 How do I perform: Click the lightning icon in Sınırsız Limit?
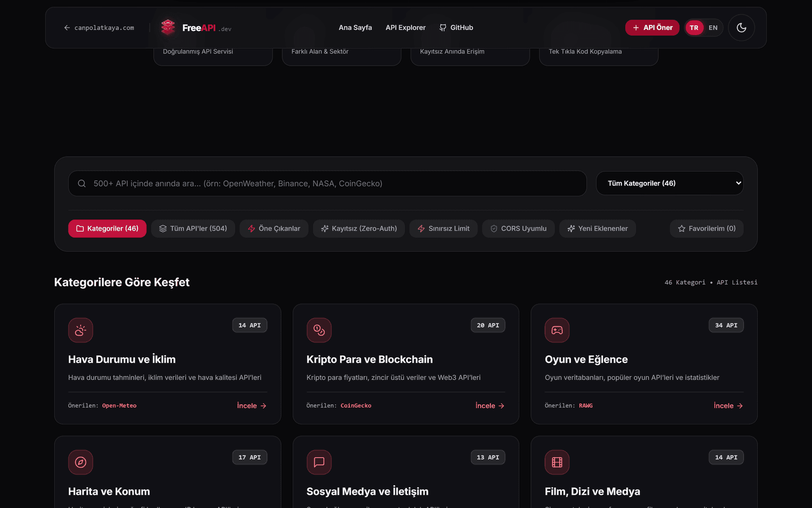coord(421,229)
